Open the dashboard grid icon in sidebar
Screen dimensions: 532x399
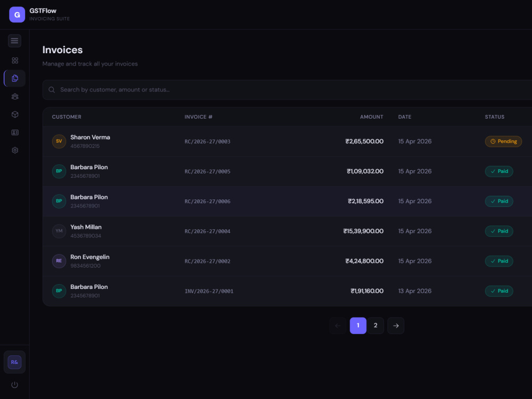[x=15, y=61]
